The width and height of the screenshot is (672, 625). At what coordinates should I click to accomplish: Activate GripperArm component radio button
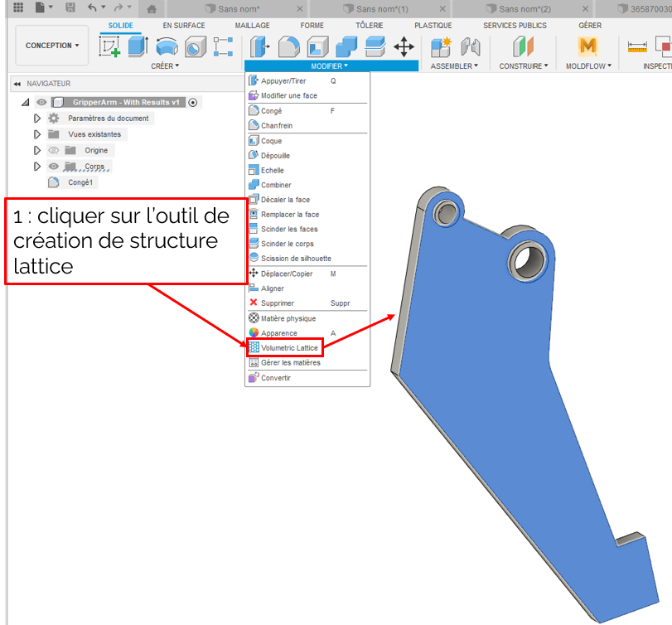(193, 102)
